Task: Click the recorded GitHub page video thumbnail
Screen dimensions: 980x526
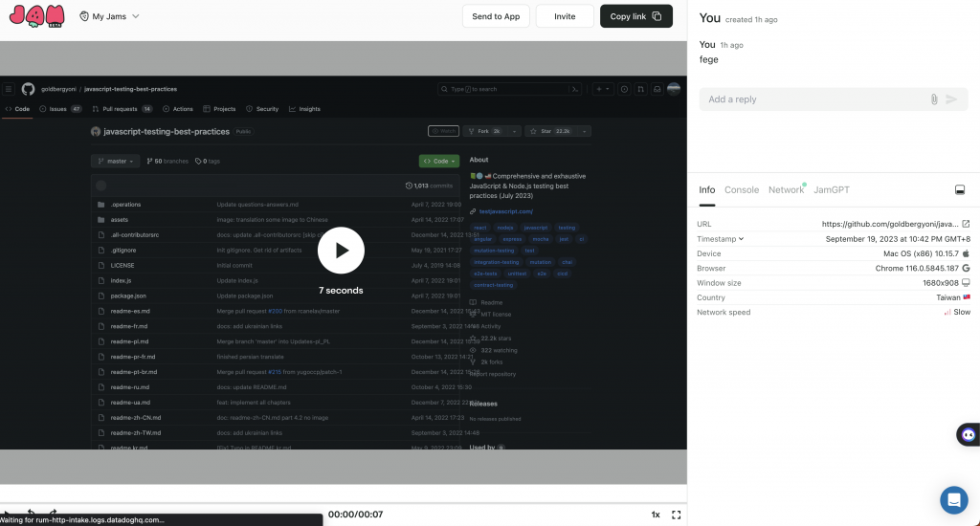Action: pos(344,262)
